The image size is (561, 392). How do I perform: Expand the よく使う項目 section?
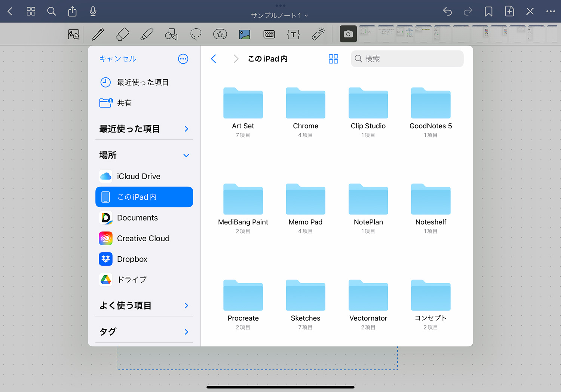click(186, 306)
